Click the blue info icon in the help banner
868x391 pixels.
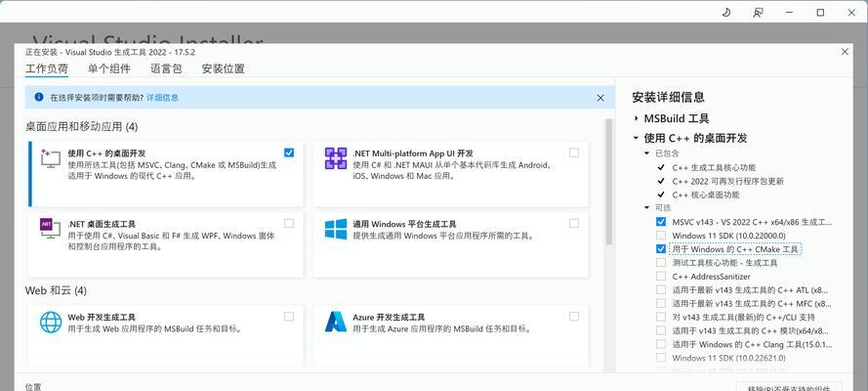click(x=39, y=97)
